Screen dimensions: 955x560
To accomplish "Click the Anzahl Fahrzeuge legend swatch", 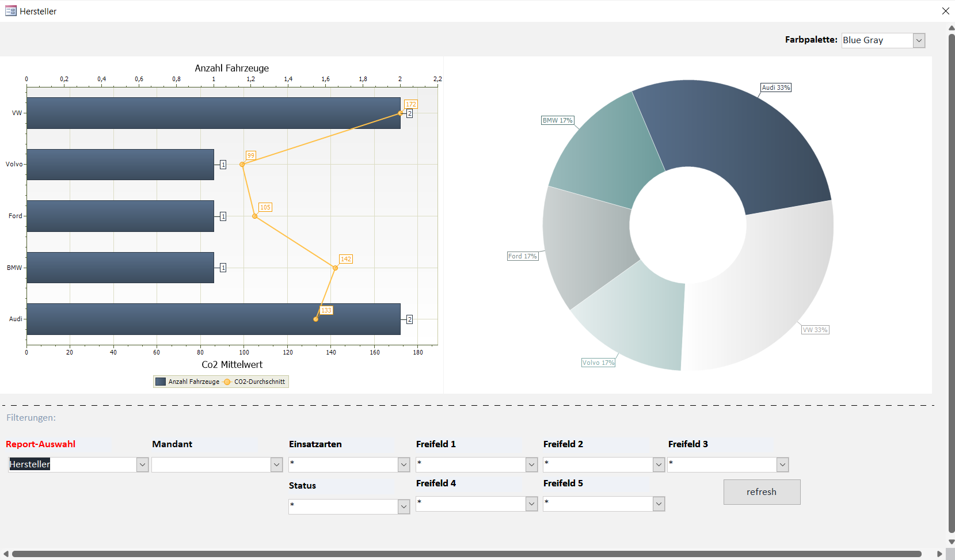I will point(161,382).
